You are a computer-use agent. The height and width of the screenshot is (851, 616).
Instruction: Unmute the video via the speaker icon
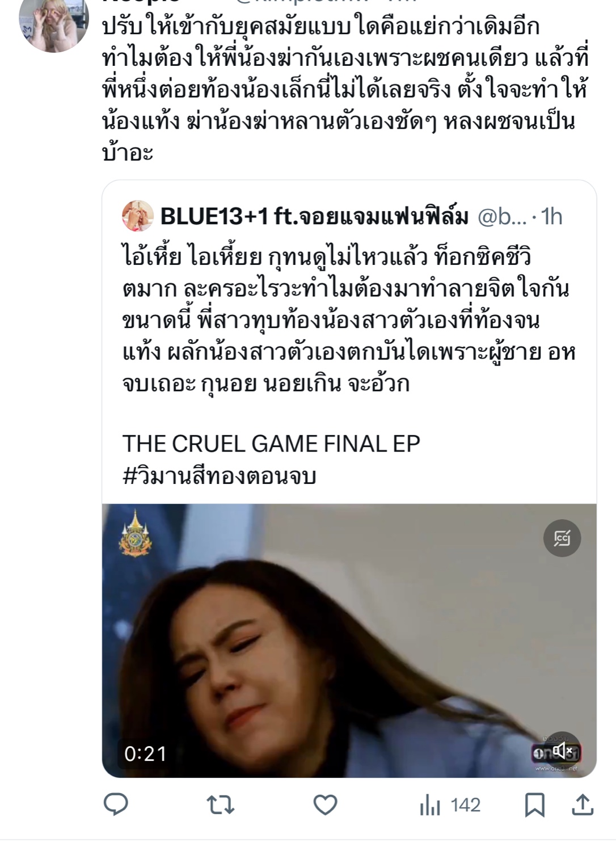pyautogui.click(x=563, y=751)
